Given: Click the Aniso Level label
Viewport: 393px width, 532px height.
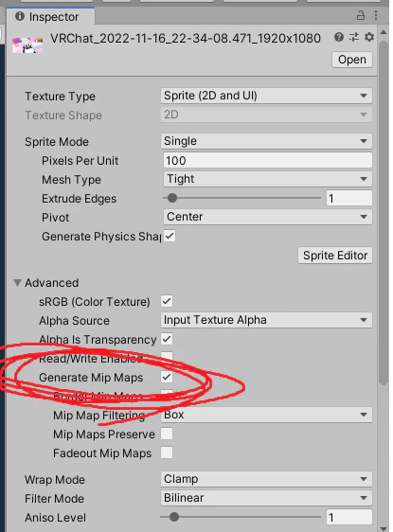Looking at the screenshot, I should (x=55, y=518).
